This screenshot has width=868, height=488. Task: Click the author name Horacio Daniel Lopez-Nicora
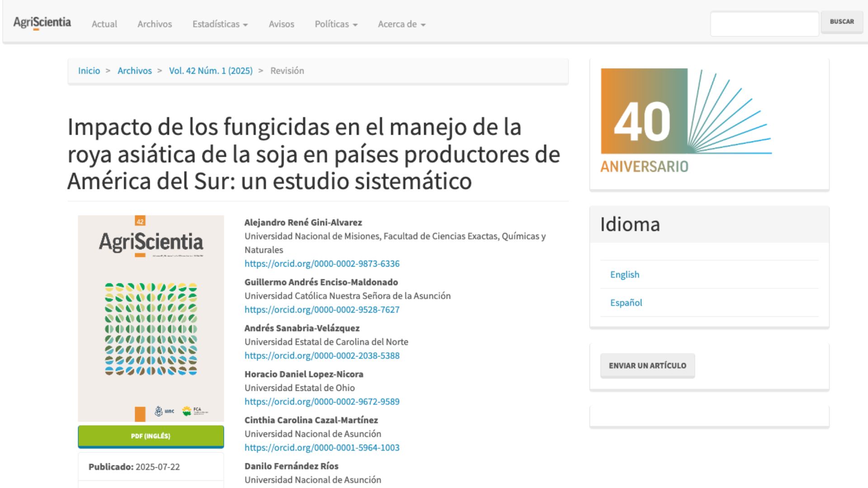(304, 374)
